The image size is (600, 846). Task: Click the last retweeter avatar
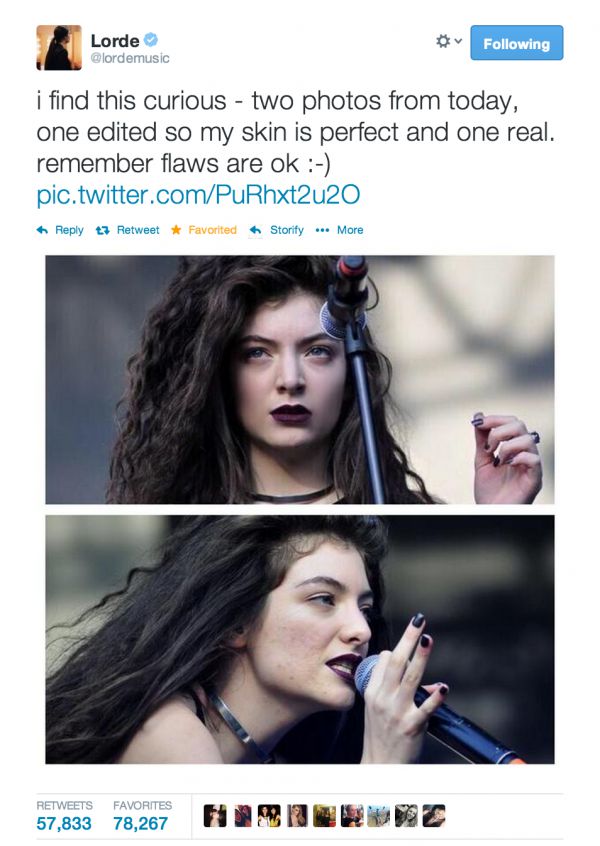pos(434,815)
